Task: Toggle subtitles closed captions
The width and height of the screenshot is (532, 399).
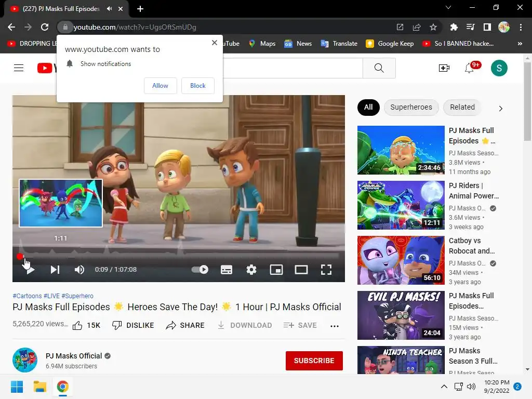Action: coord(227,270)
